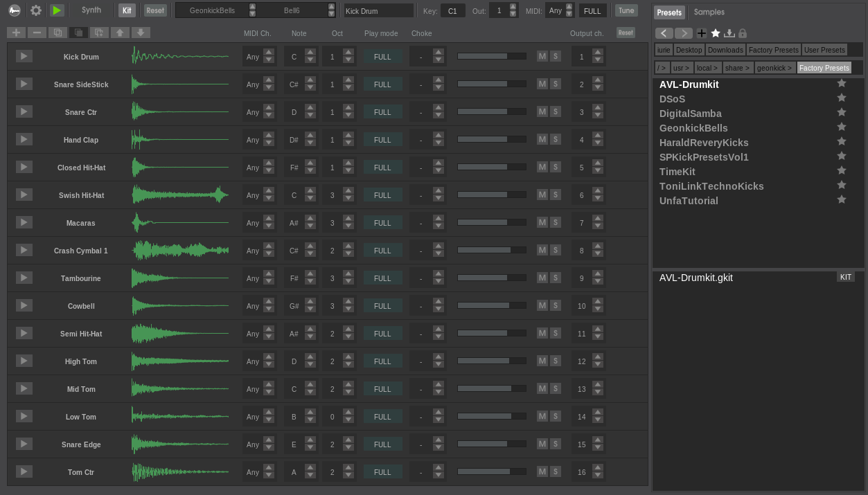
Task: Adjust the Crash Cymbal 1 level slider
Action: click(491, 250)
